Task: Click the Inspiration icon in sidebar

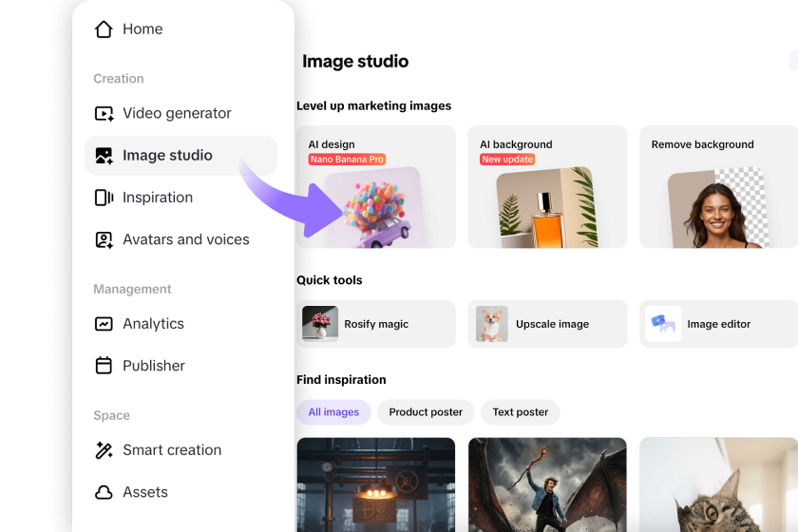Action: (104, 198)
